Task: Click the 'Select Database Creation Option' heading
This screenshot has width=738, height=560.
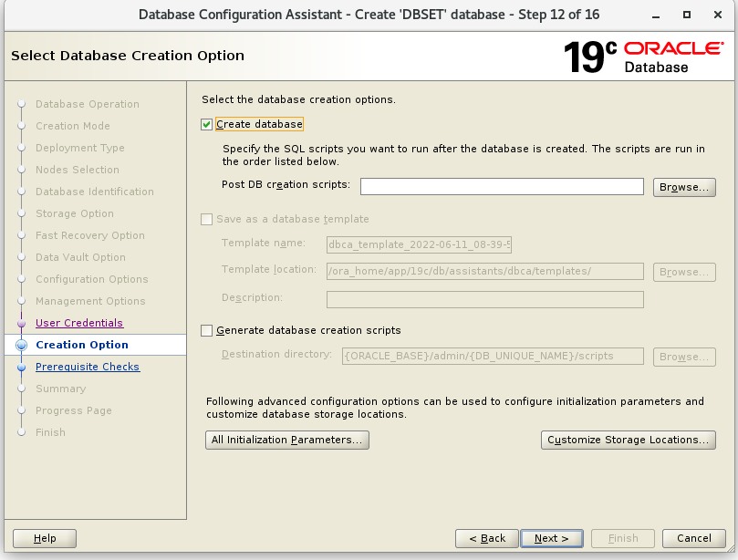Action: point(128,56)
